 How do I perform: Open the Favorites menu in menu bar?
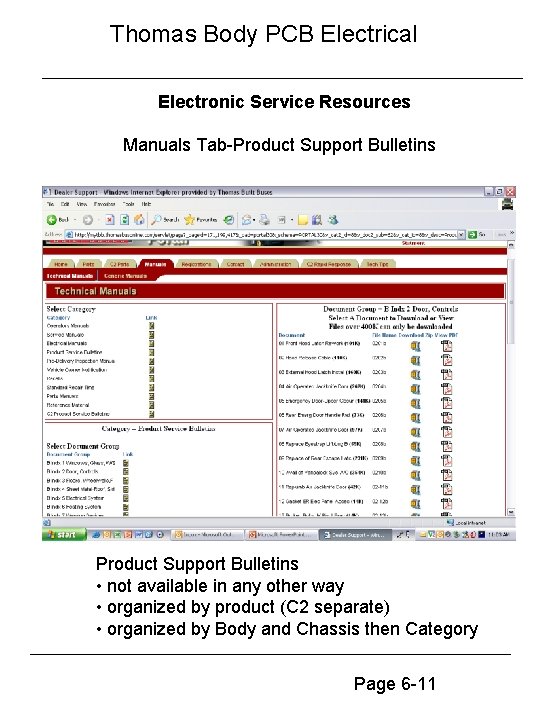click(105, 204)
